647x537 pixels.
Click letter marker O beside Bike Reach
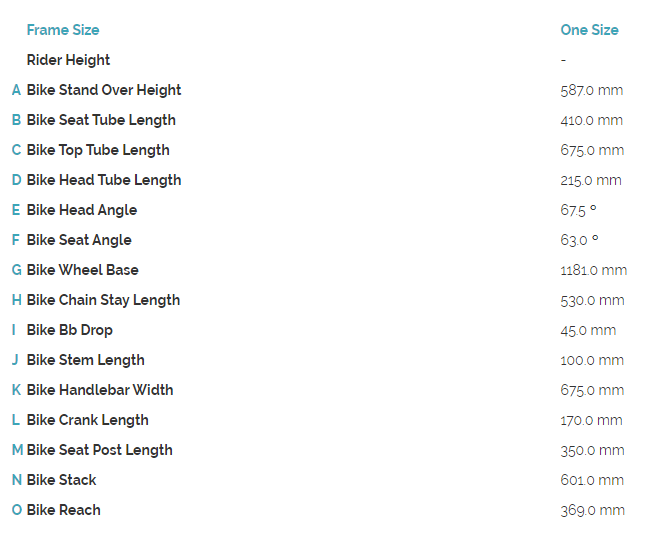[17, 510]
